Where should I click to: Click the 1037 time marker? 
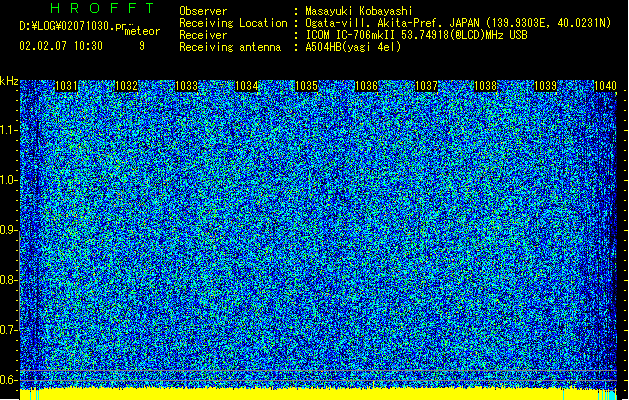tap(426, 86)
